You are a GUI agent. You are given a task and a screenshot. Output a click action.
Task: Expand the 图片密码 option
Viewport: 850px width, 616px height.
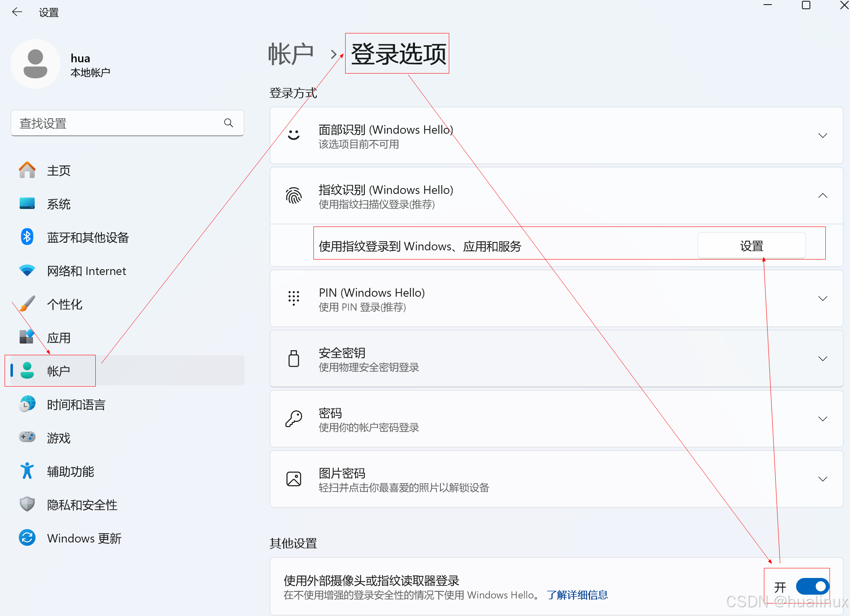point(822,479)
